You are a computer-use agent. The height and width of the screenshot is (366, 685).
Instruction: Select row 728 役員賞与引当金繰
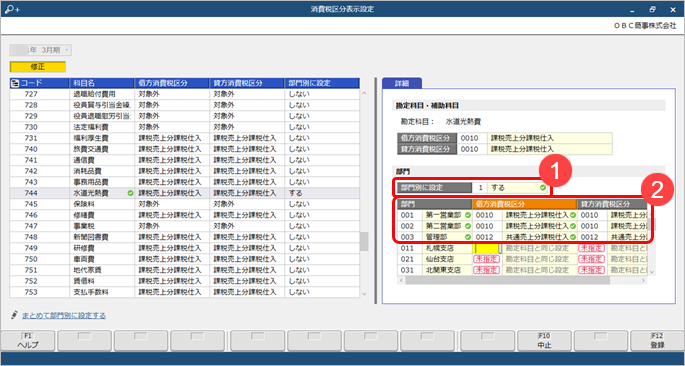tap(184, 105)
